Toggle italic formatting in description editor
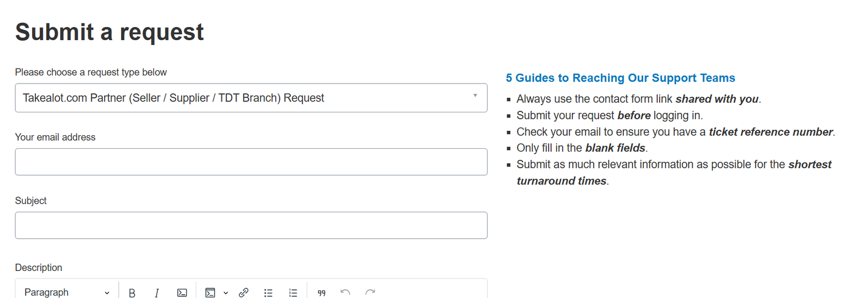This screenshot has height=298, width=868. point(157,293)
